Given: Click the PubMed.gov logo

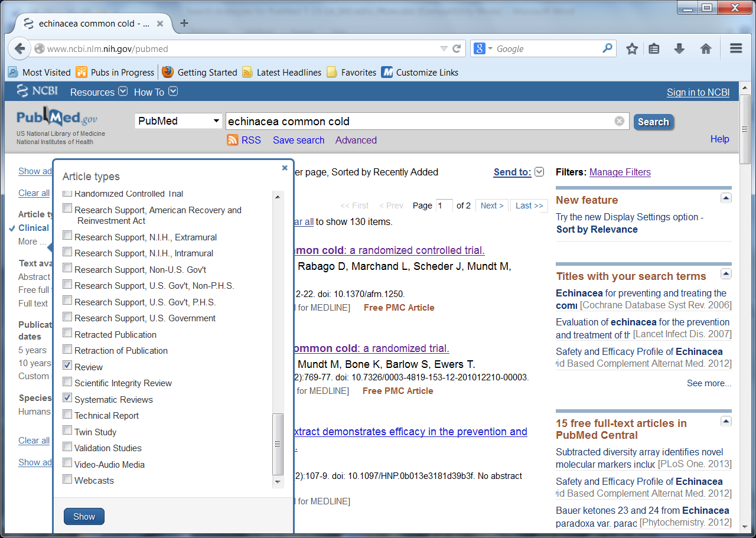Looking at the screenshot, I should [57, 118].
